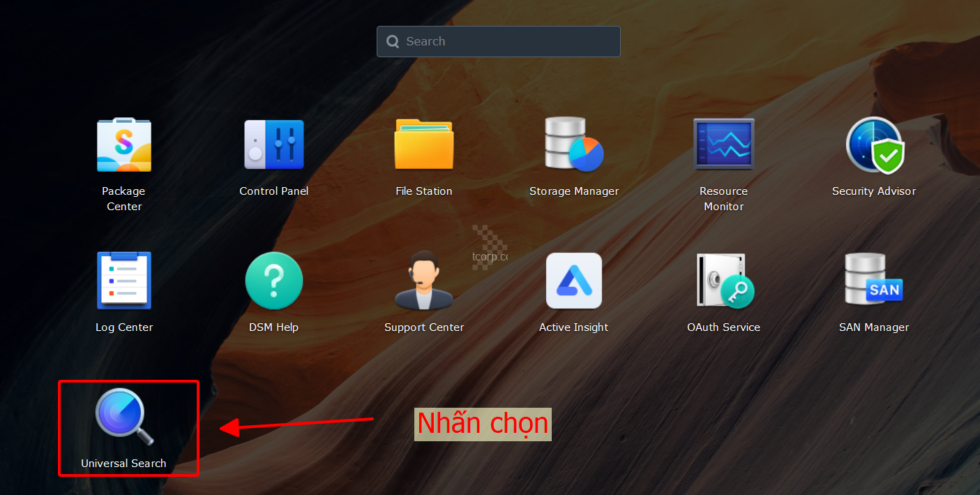Open Log Center clipboard icon
Screen dimensions: 980x495
tap(124, 281)
